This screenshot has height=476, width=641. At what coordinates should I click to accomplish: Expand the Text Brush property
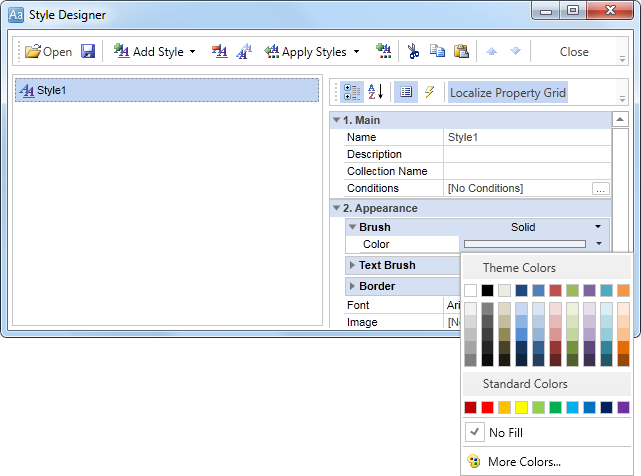pyautogui.click(x=352, y=266)
